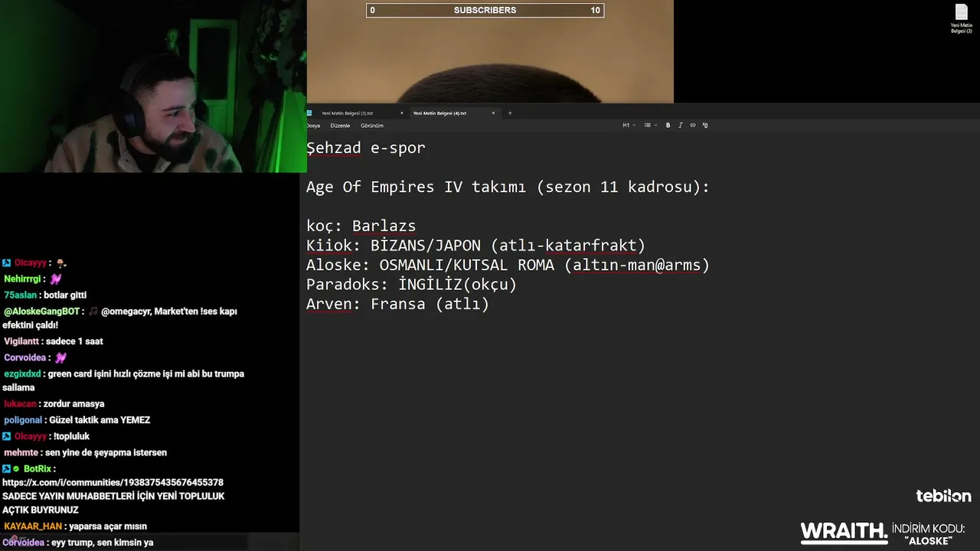Click the '!topluluk' chat message by Olcayyy
The width and height of the screenshot is (980, 551).
click(x=71, y=436)
